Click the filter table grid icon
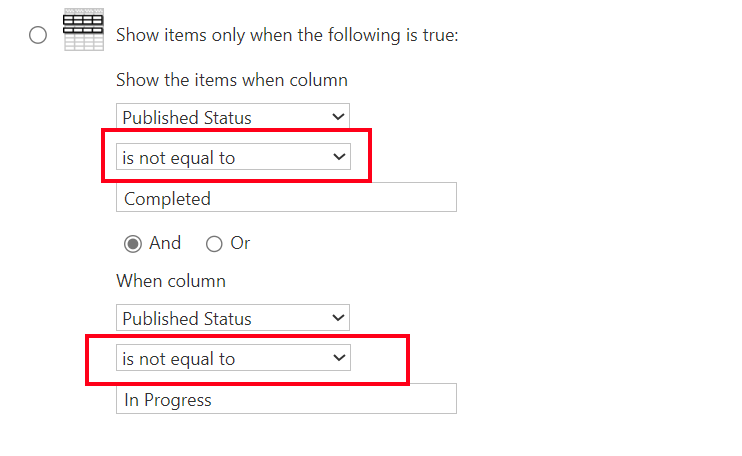The width and height of the screenshot is (742, 456). click(x=83, y=33)
